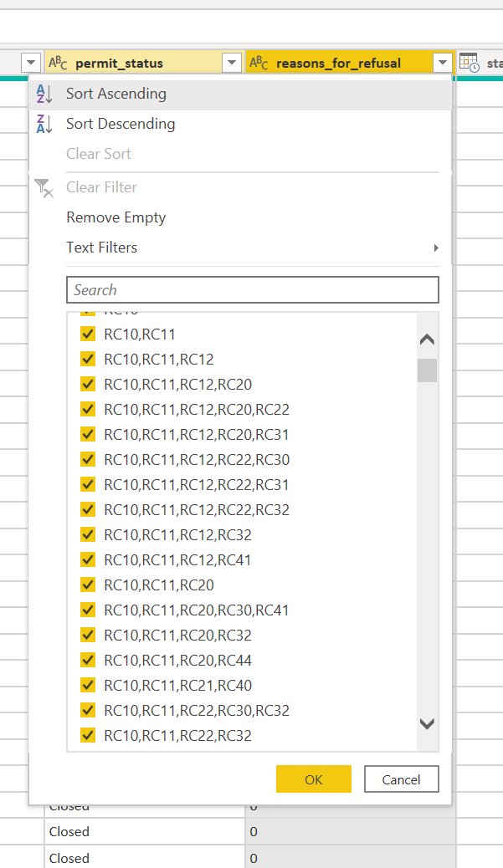Image resolution: width=503 pixels, height=868 pixels.
Task: Uncheck the RC10,RC11,RC21,RC40 checkbox
Action: pos(88,685)
